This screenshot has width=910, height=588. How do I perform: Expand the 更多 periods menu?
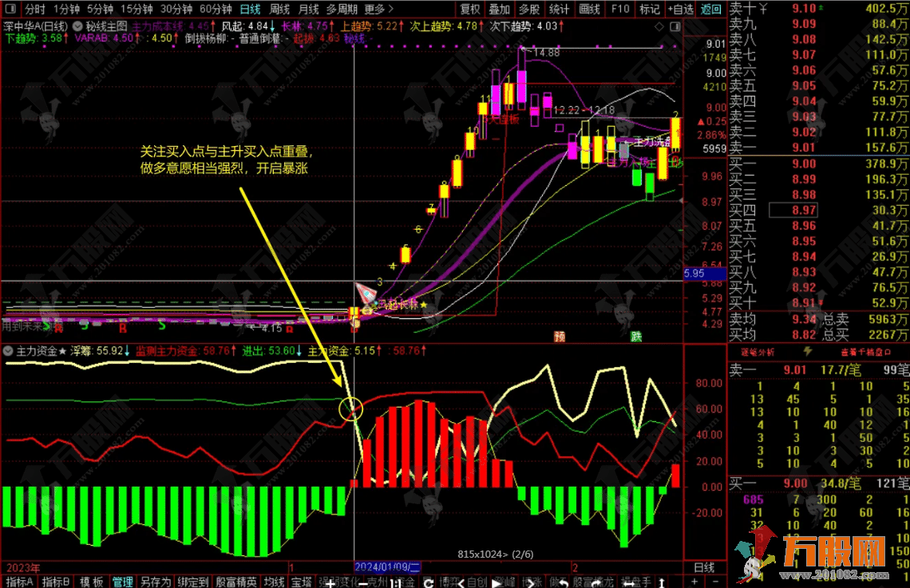click(379, 9)
